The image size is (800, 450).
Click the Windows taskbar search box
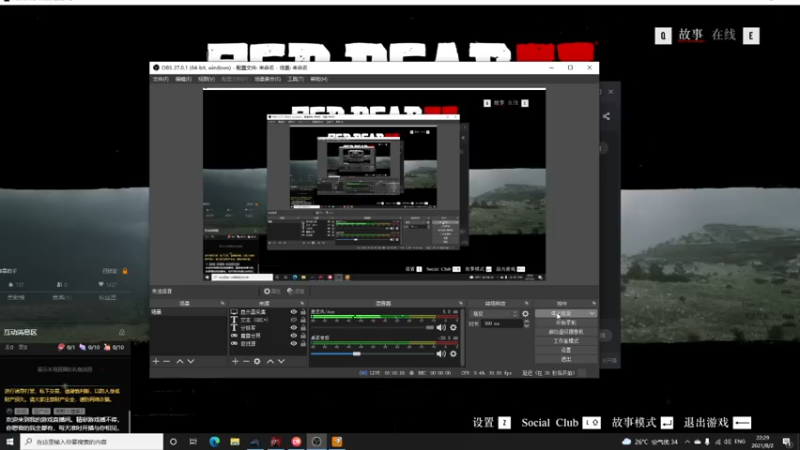[x=92, y=442]
